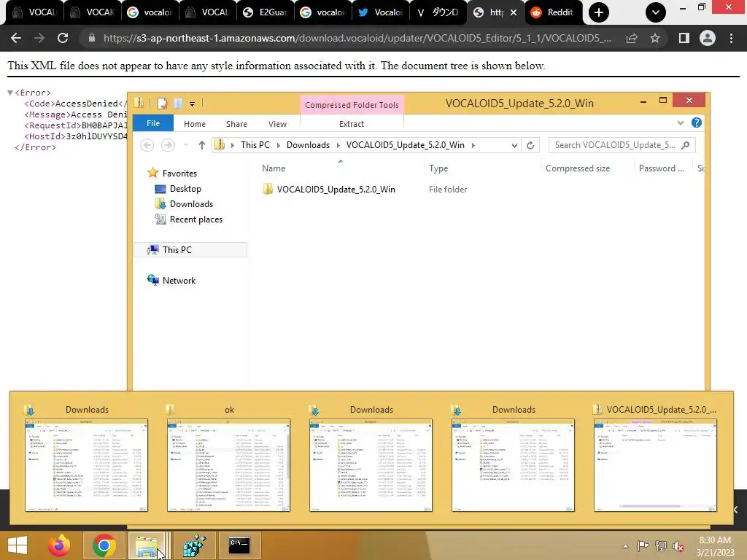Click File Explorer taskbar icon
This screenshot has height=560, width=747.
[x=147, y=545]
